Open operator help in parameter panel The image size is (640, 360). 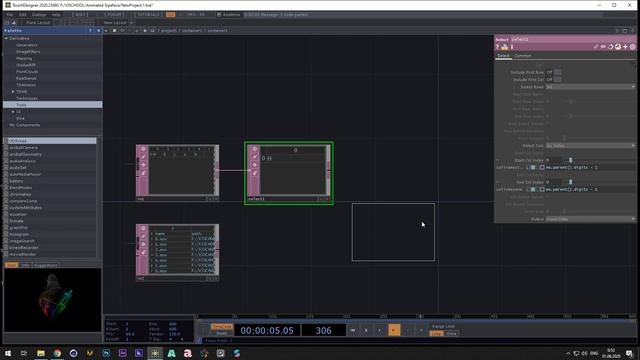(x=498, y=47)
